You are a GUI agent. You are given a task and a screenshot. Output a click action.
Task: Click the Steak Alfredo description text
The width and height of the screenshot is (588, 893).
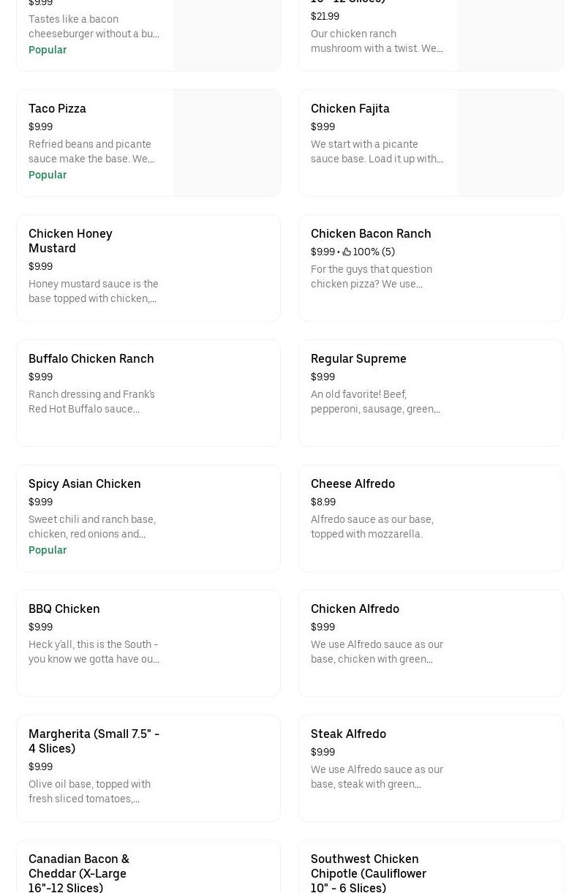(377, 777)
